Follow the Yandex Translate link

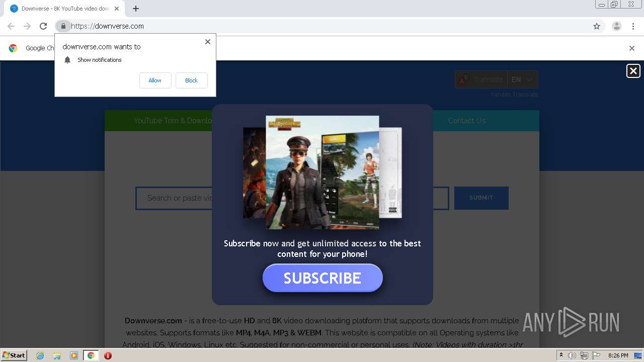click(x=514, y=95)
